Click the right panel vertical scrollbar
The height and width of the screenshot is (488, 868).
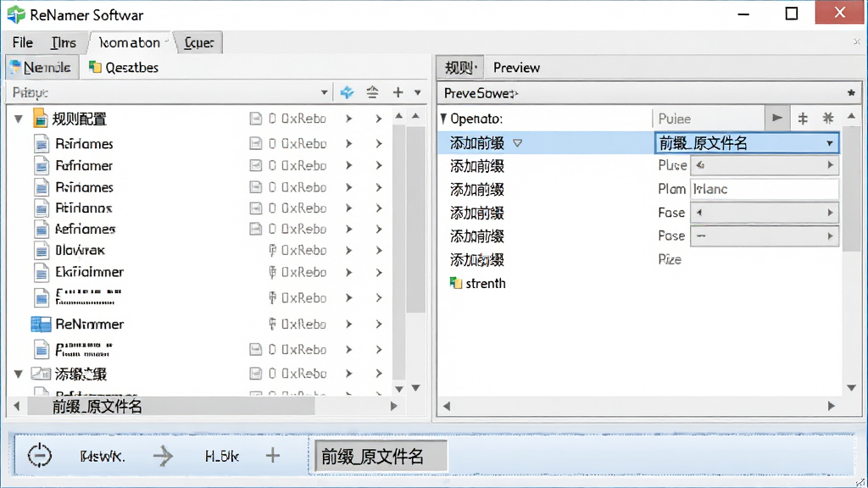[851, 252]
